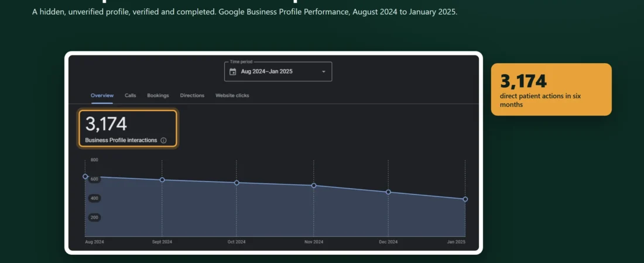This screenshot has height=263, width=644.
Task: Switch to the Directions tab
Action: [192, 96]
